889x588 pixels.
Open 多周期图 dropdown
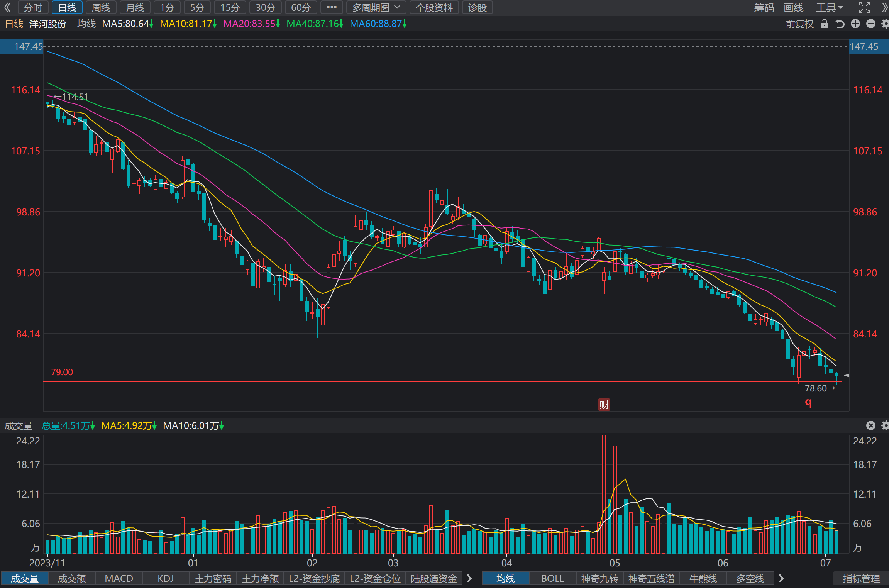(376, 7)
